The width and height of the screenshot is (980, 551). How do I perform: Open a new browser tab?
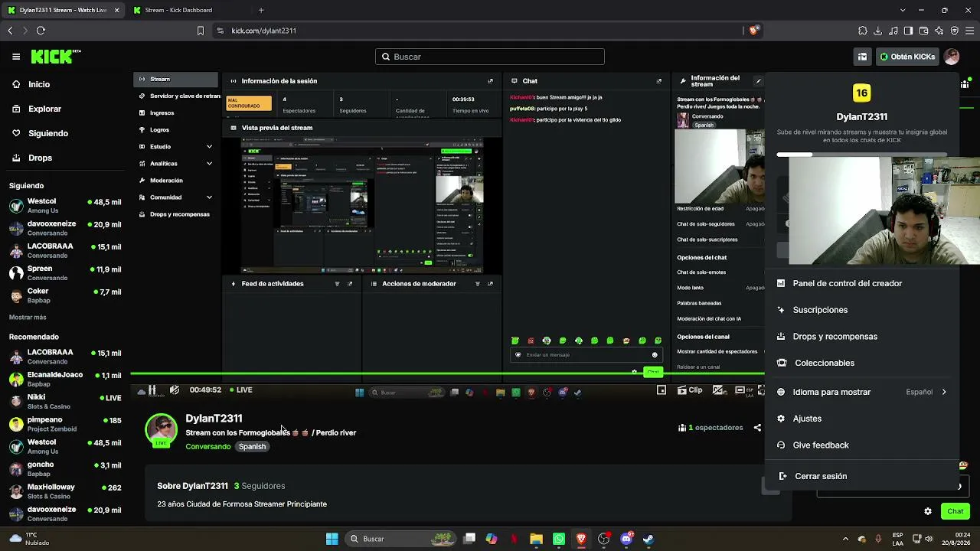coord(261,10)
